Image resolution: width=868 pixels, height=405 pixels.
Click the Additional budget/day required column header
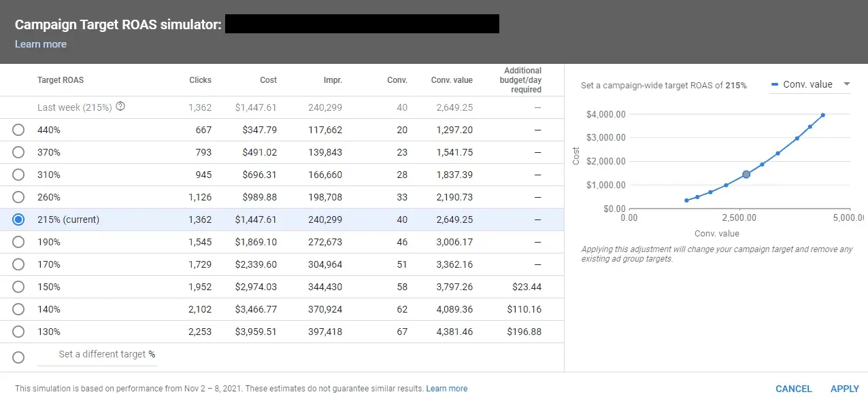522,80
